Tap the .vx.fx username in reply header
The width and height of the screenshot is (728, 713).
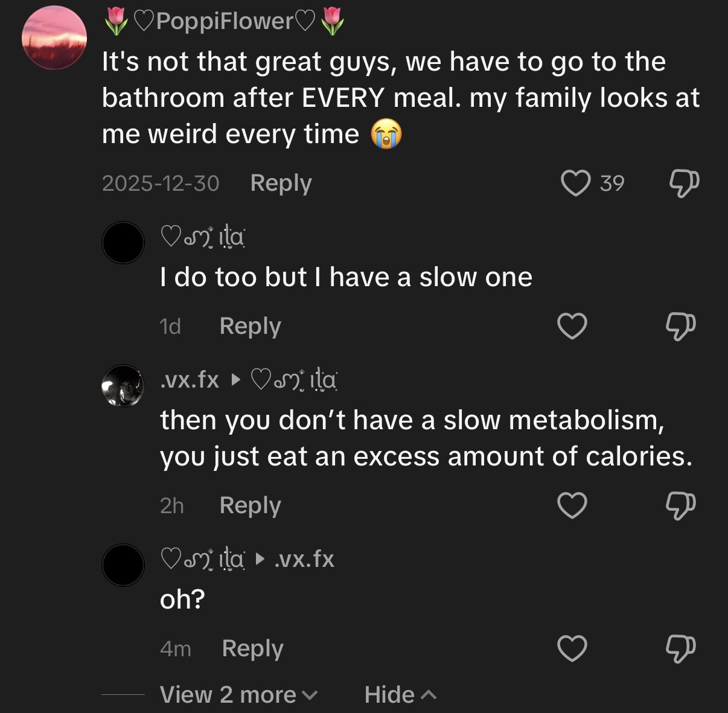(x=189, y=380)
